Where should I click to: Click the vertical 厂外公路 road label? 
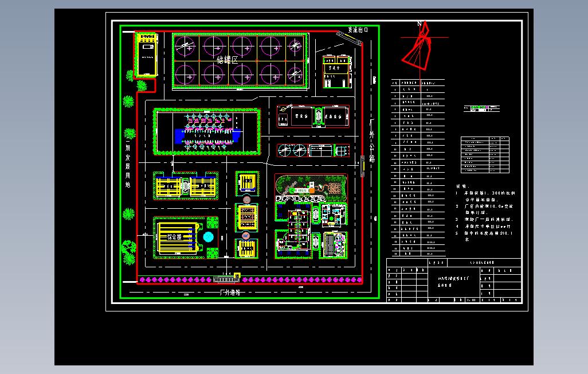pyautogui.click(x=371, y=141)
